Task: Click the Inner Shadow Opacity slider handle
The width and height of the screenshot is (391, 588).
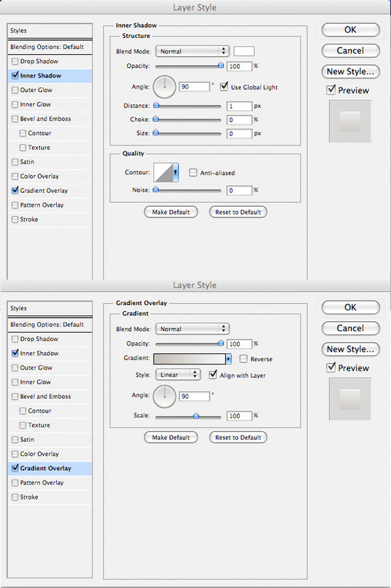Action: [x=221, y=66]
